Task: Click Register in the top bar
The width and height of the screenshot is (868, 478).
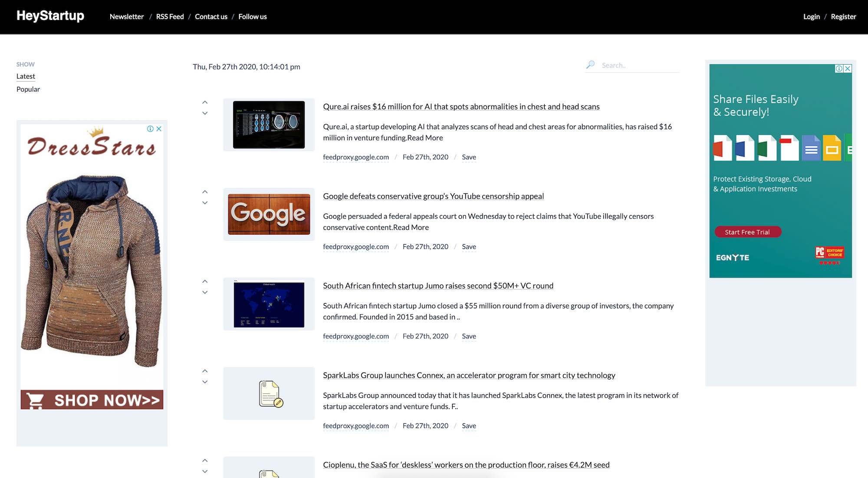Action: point(843,16)
